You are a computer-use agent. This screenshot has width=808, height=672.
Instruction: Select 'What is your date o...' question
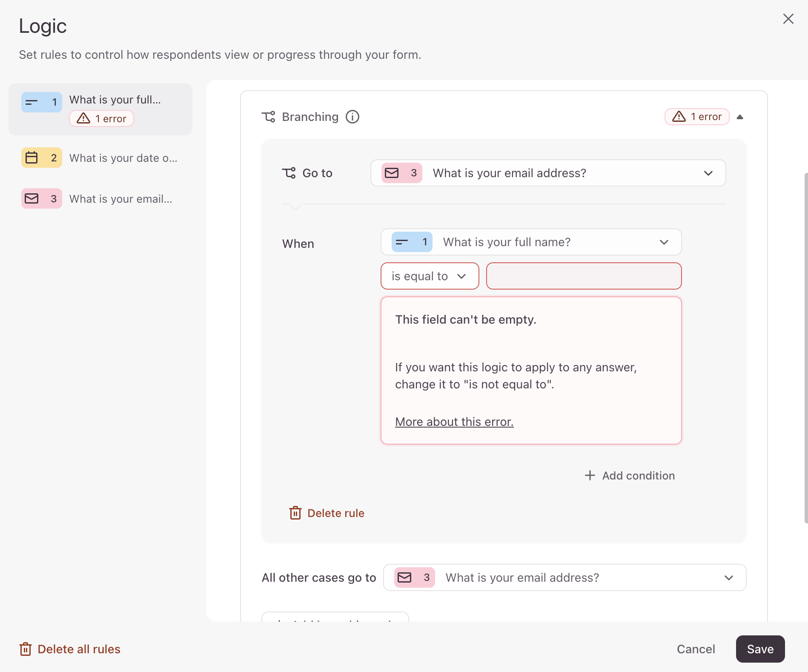point(100,158)
